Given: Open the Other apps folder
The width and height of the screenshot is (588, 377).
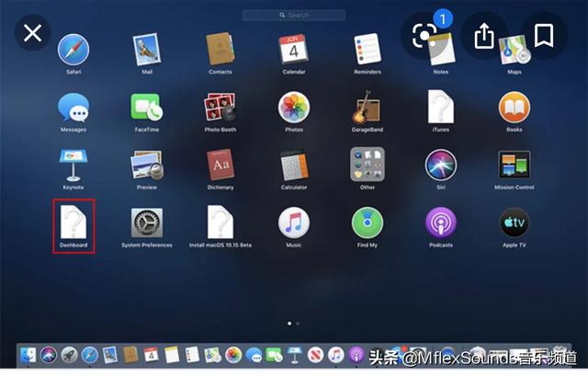Looking at the screenshot, I should (x=367, y=165).
